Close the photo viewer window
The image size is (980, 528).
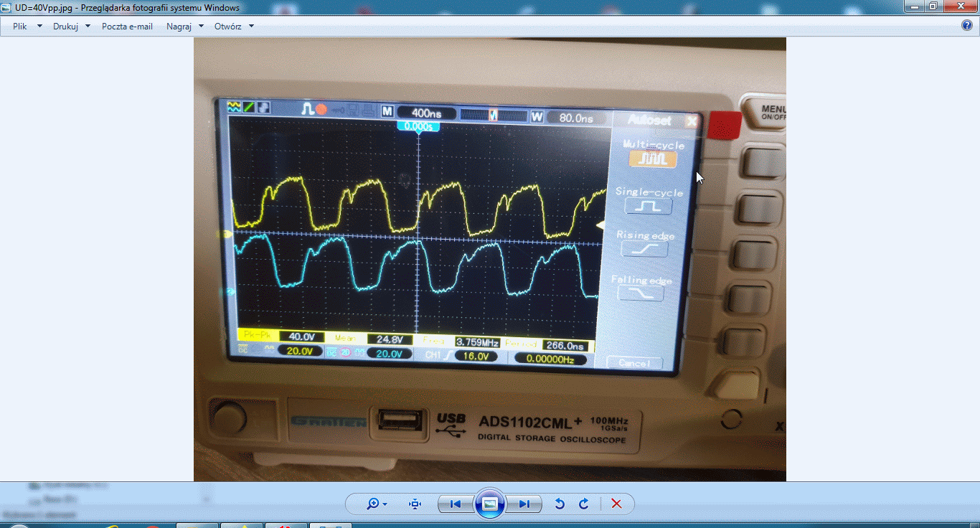point(960,6)
